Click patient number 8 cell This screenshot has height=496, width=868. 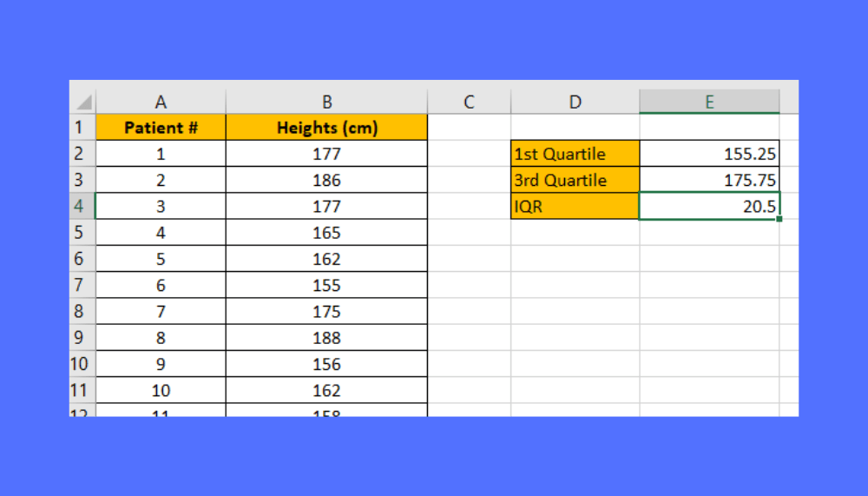point(161,338)
